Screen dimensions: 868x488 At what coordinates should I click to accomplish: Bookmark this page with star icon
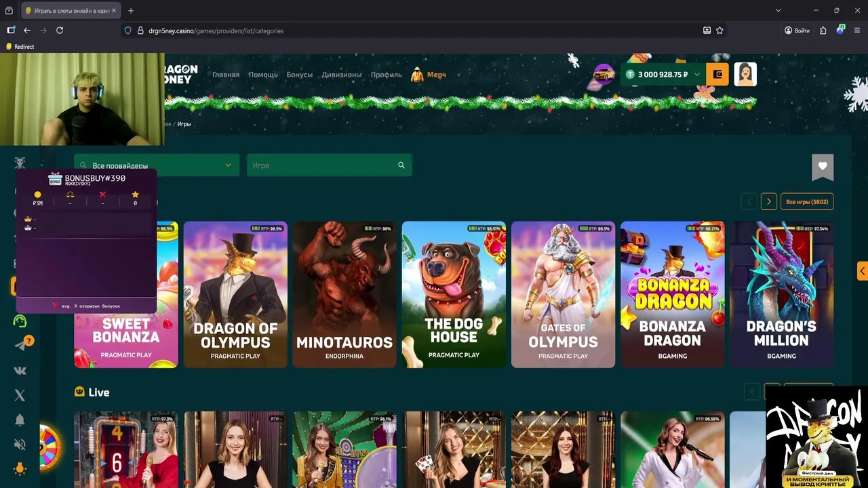click(719, 30)
